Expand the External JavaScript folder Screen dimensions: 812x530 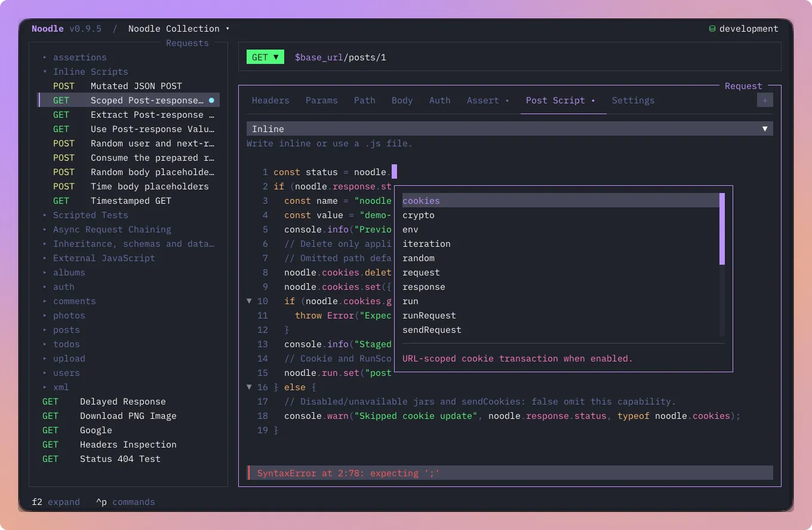coord(99,258)
